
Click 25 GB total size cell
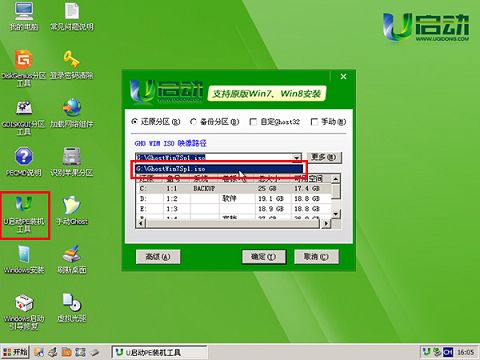pyautogui.click(x=267, y=189)
